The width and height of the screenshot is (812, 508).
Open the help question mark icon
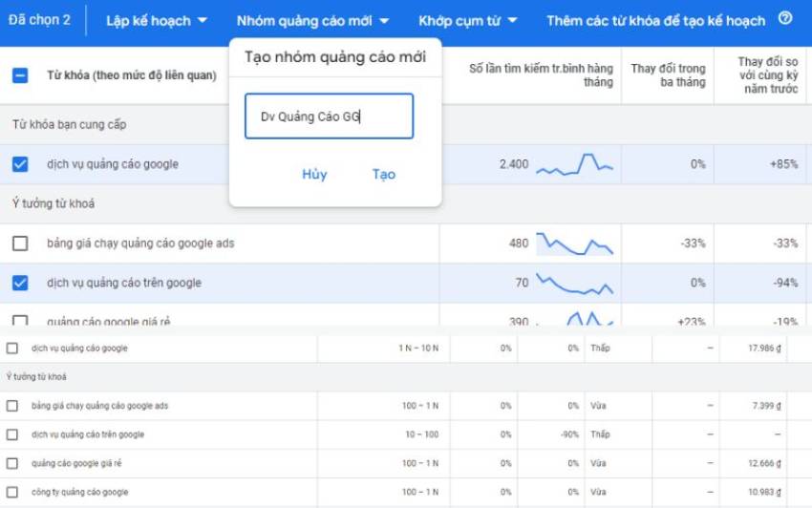785,19
